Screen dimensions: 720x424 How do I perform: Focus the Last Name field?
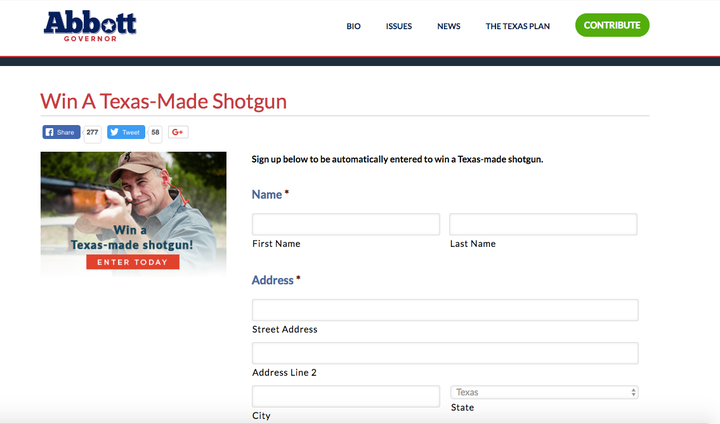pyautogui.click(x=543, y=224)
